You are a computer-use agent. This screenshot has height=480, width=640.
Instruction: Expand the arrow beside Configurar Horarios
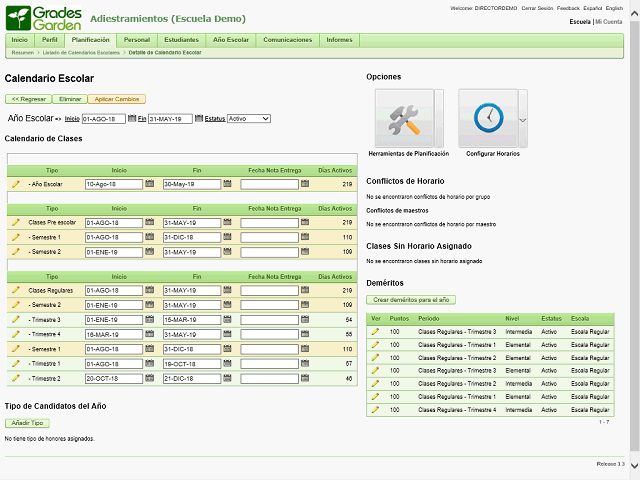click(x=523, y=119)
